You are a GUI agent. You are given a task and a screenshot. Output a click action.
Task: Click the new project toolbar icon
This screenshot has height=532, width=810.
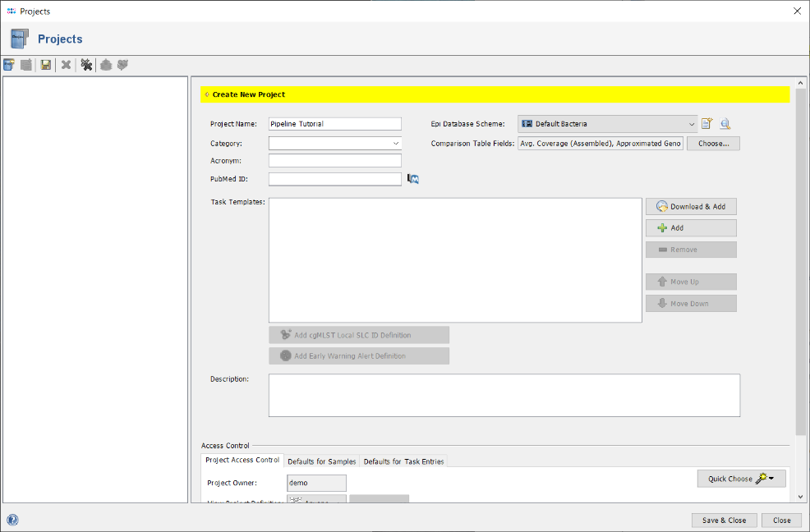click(9, 65)
